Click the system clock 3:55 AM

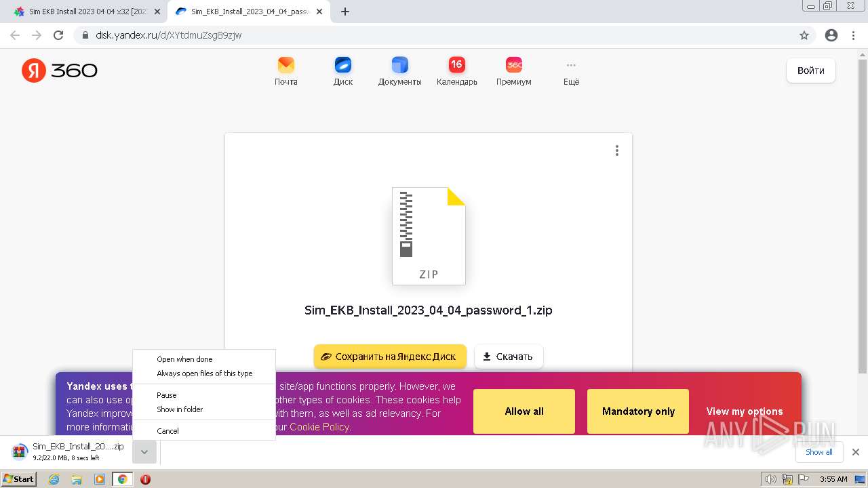point(833,479)
